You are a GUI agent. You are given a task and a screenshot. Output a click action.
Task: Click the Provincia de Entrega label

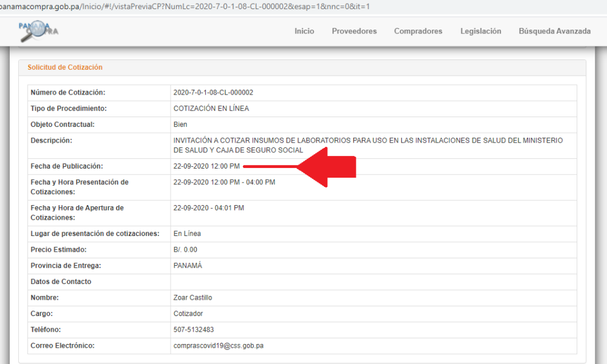[66, 266]
